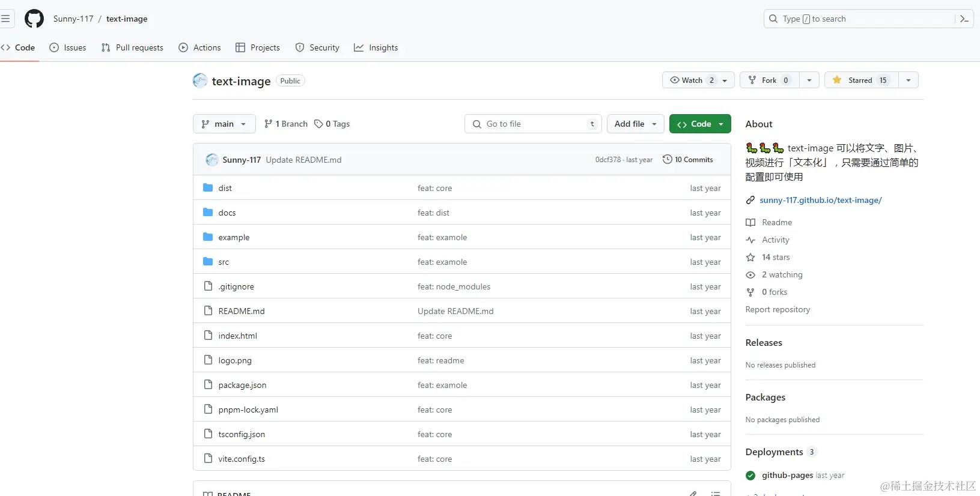Click the eye icon next to 2 watching
Image resolution: width=980 pixels, height=496 pixels.
750,275
